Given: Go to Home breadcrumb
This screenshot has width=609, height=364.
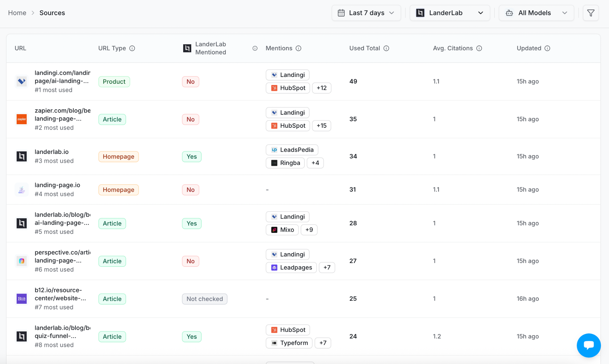Looking at the screenshot, I should click(x=17, y=13).
